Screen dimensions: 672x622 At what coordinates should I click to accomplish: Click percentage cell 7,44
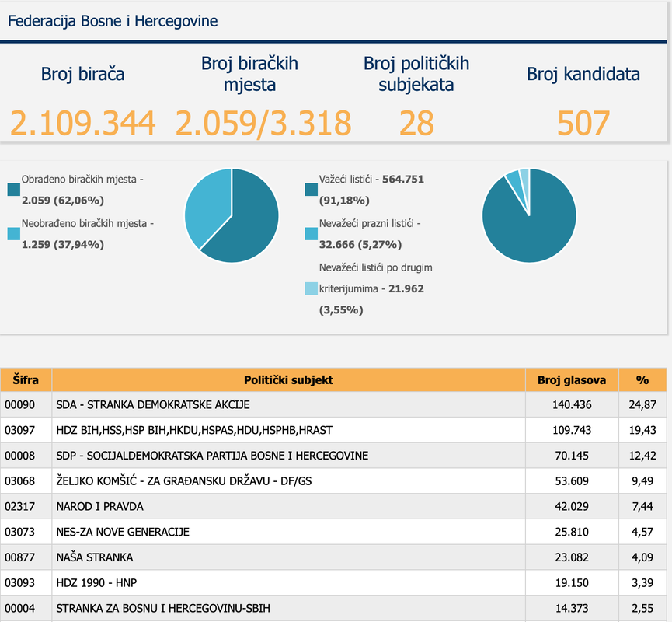642,506
